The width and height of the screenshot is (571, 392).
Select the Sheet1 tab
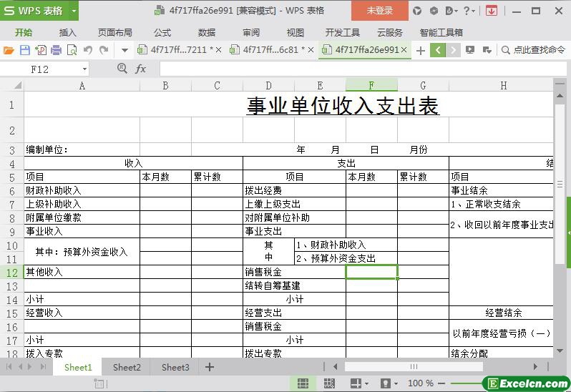78,367
